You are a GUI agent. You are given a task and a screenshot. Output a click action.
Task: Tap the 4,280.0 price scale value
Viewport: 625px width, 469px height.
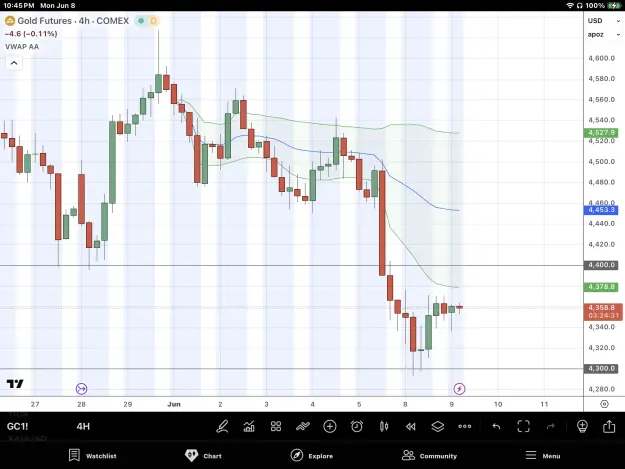point(601,389)
